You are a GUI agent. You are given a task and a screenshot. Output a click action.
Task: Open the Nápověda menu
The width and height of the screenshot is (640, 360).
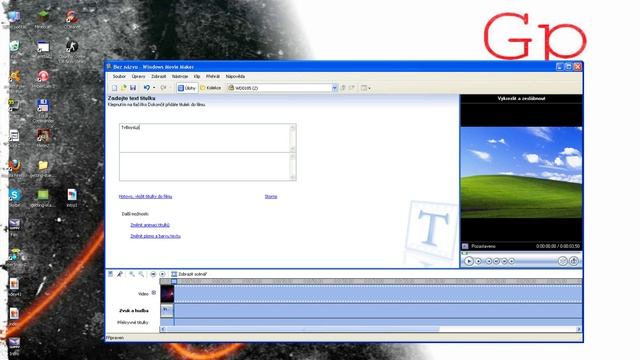(x=236, y=76)
